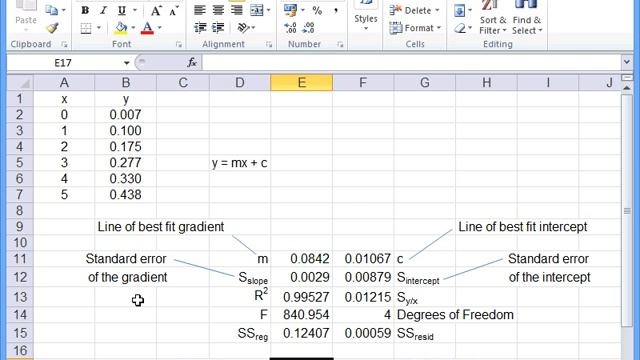Open the Merge & Center dropdown arrow
Image resolution: width=640 pixels, height=360 pixels.
coord(268,11)
